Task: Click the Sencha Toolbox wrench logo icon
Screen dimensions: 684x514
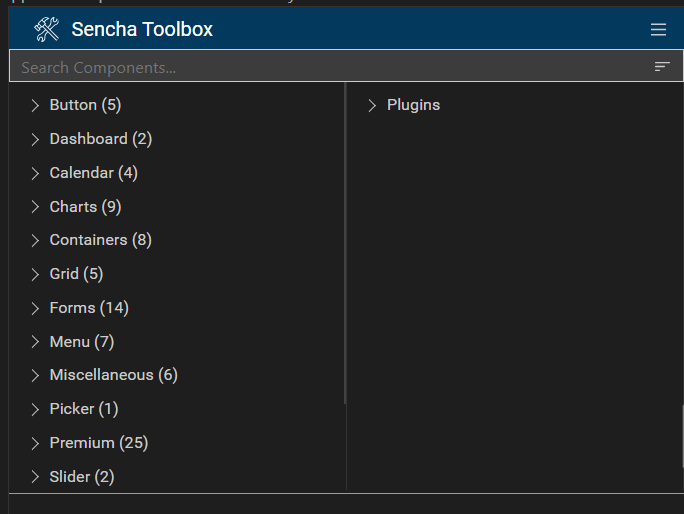Action: click(x=47, y=30)
